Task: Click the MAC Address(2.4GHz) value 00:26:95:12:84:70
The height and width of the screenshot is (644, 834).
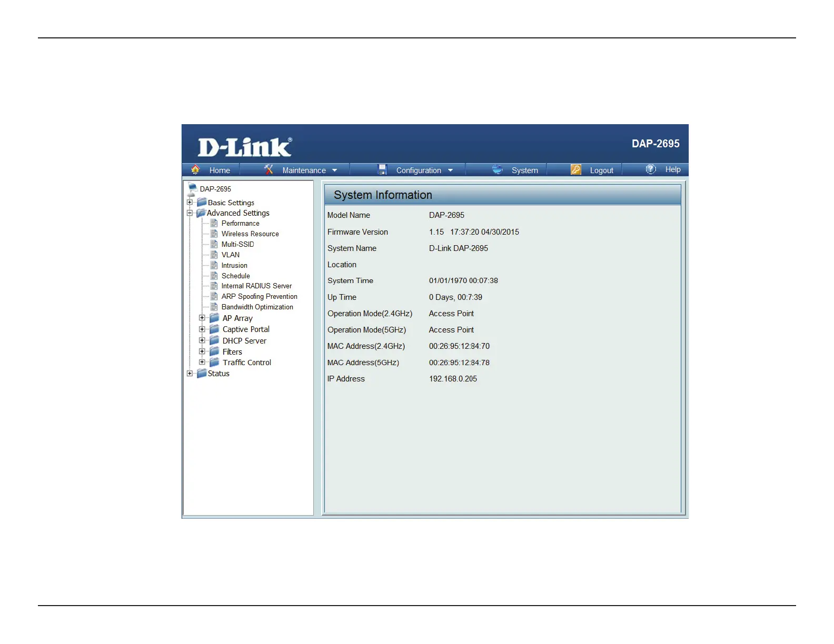Action: tap(459, 346)
